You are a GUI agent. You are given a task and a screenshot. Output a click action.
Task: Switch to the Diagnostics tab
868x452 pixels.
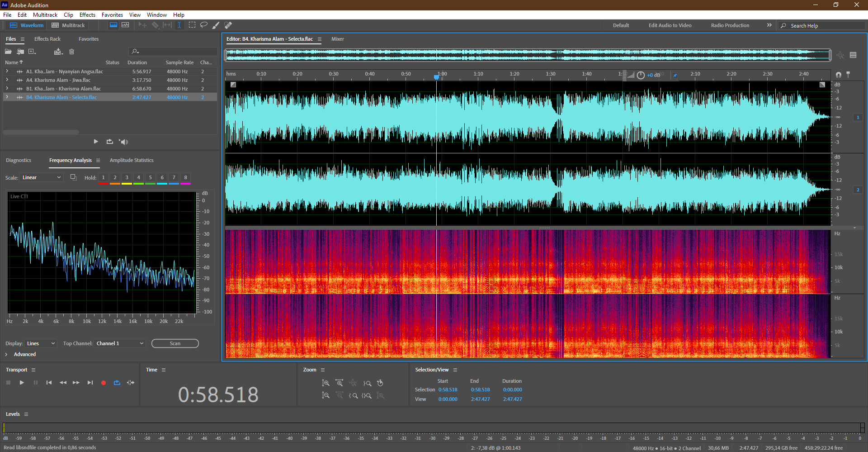[x=19, y=160]
